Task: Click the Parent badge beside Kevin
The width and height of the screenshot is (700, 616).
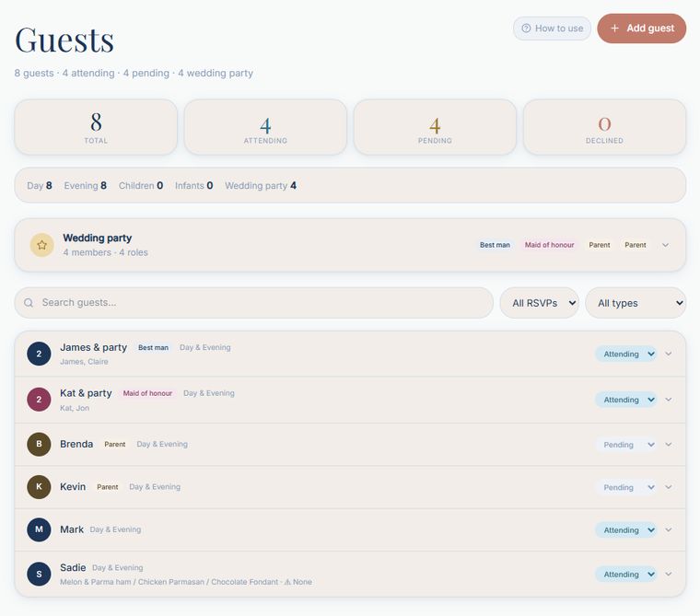Action: (x=108, y=486)
